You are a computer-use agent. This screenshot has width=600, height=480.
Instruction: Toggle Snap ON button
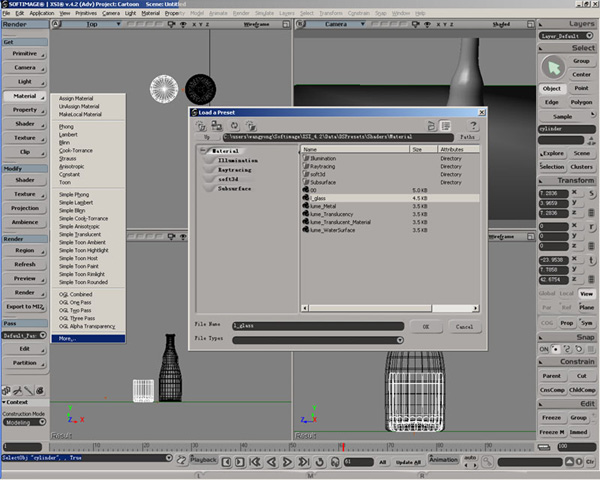(x=544, y=349)
